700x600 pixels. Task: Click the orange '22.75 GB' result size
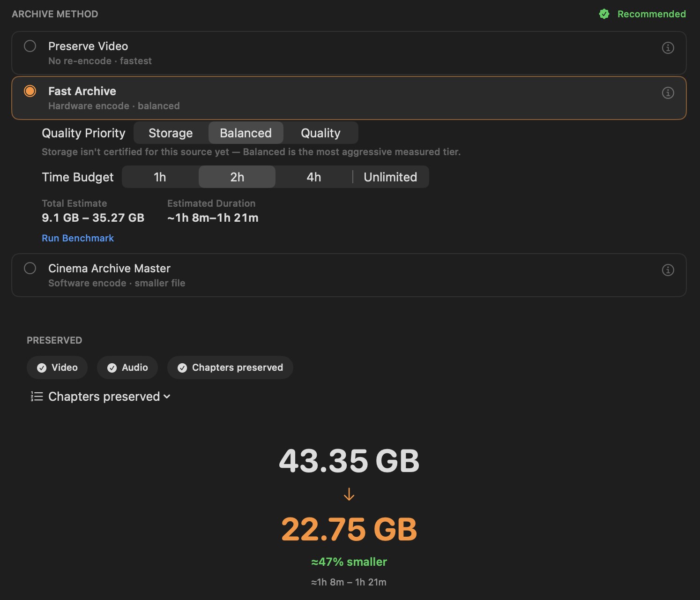[349, 530]
